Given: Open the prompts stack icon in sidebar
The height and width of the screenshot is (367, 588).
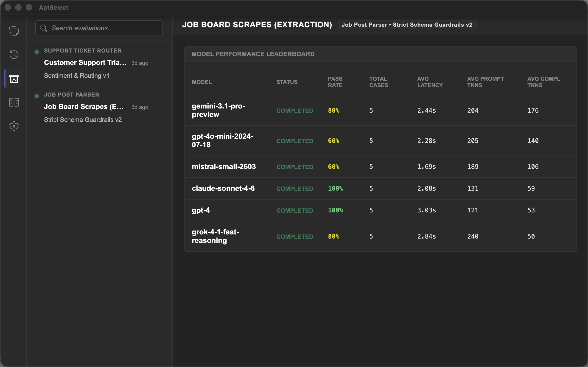Looking at the screenshot, I should 14,31.
